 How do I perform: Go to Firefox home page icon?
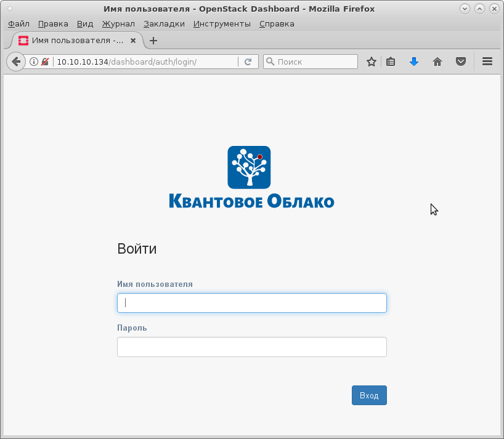pyautogui.click(x=437, y=62)
